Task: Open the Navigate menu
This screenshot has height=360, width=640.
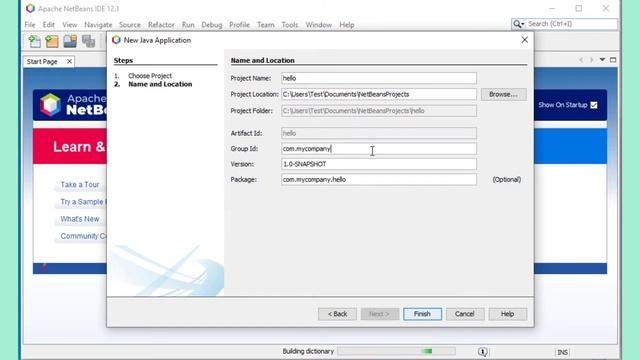Action: tap(98, 25)
